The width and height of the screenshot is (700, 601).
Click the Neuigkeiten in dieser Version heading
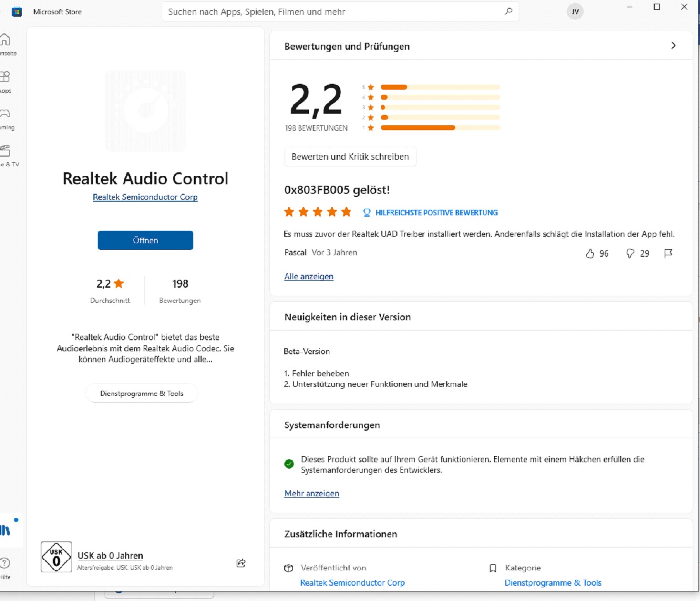347,317
